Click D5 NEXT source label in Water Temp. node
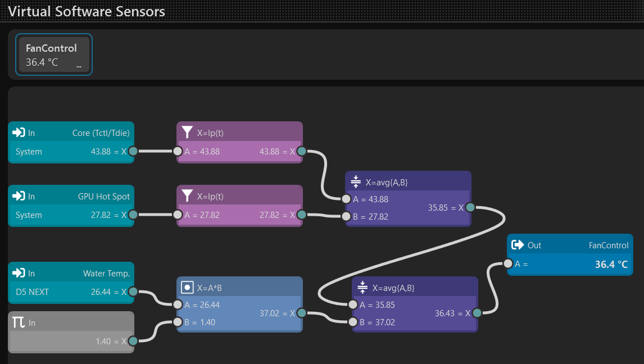This screenshot has height=364, width=644. (32, 292)
